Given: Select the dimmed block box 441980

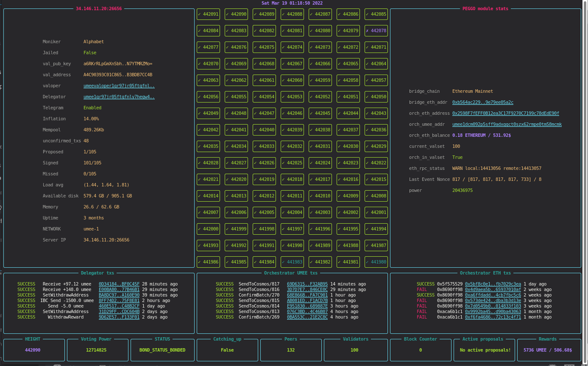Looking at the screenshot, I should tap(376, 262).
